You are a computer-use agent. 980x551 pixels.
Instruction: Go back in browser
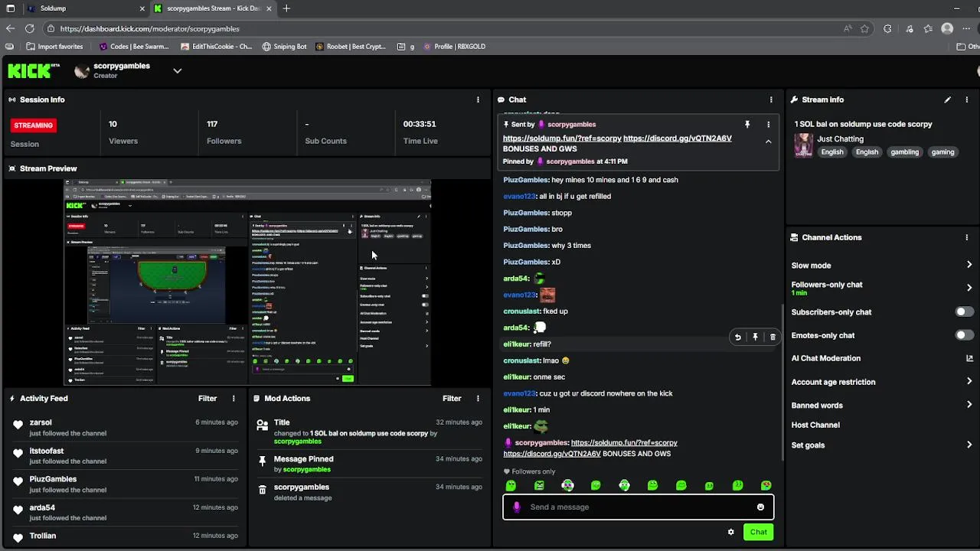coord(10,28)
